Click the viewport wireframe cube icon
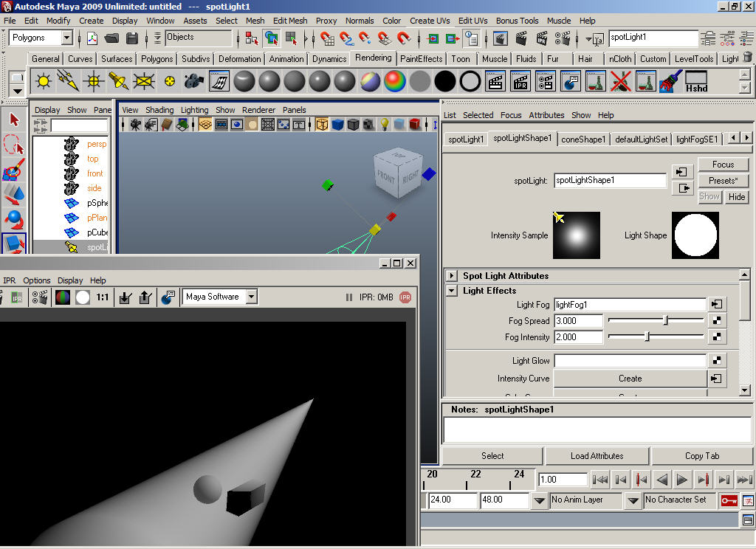Screen dimensions: 756x549 tap(322, 125)
